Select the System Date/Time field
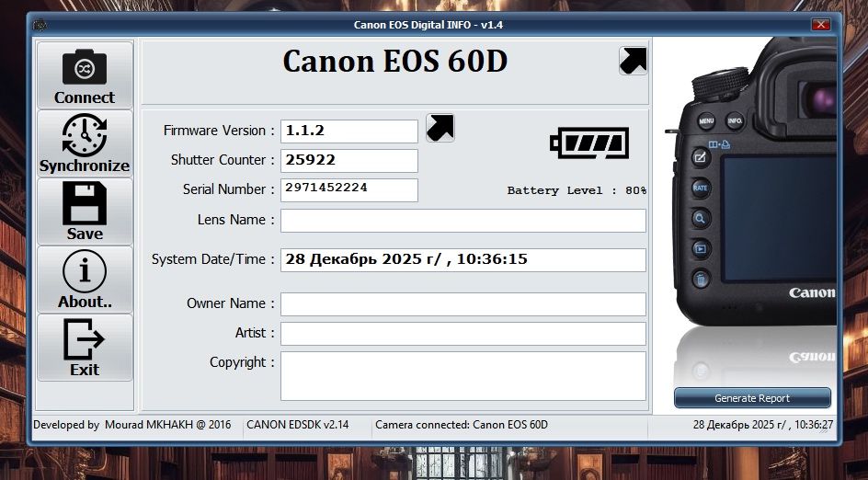The height and width of the screenshot is (480, 868). point(463,260)
